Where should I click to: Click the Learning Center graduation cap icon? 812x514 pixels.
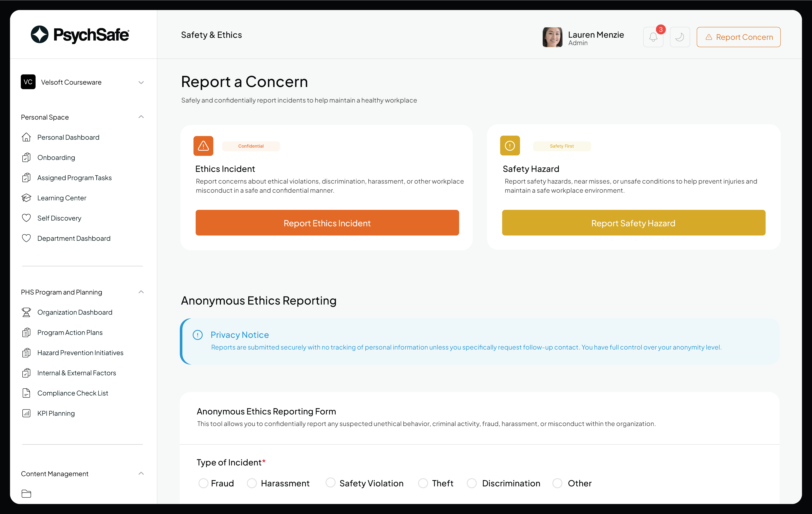(27, 198)
